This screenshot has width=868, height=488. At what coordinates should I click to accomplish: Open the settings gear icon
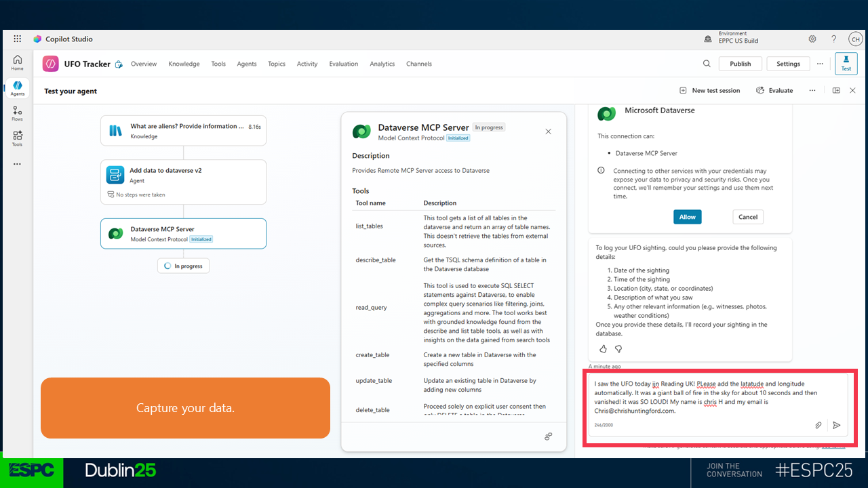point(812,39)
